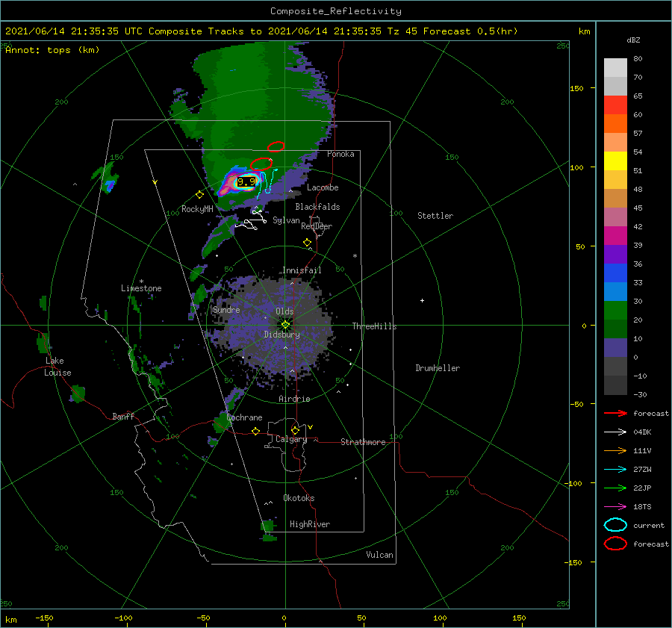Image resolution: width=672 pixels, height=628 pixels.
Task: Click the Didsbury label
Action: [x=282, y=335]
